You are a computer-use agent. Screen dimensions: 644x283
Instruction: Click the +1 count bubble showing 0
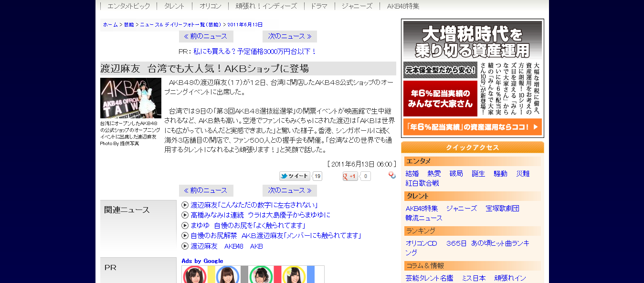coord(365,176)
